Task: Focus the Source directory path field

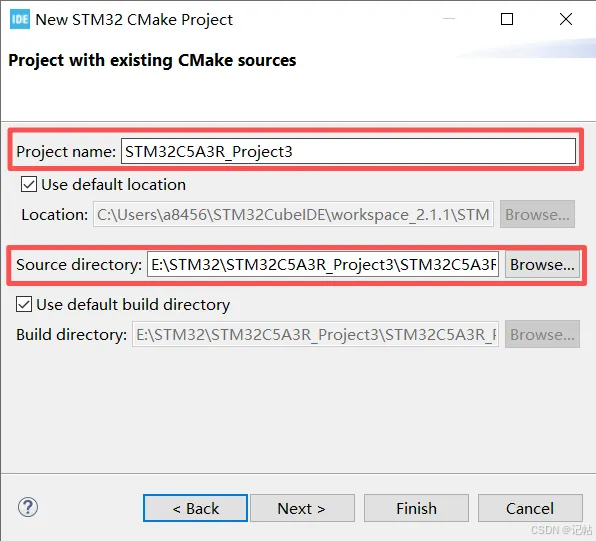Action: [323, 264]
